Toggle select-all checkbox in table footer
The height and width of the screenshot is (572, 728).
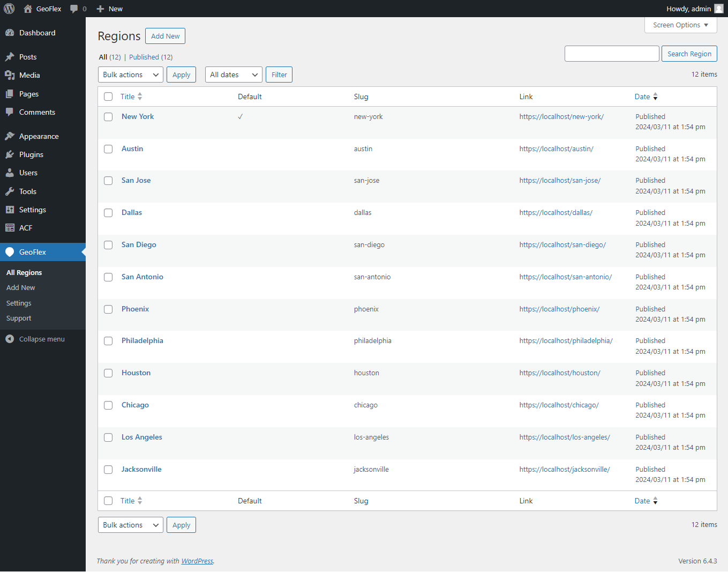click(108, 501)
